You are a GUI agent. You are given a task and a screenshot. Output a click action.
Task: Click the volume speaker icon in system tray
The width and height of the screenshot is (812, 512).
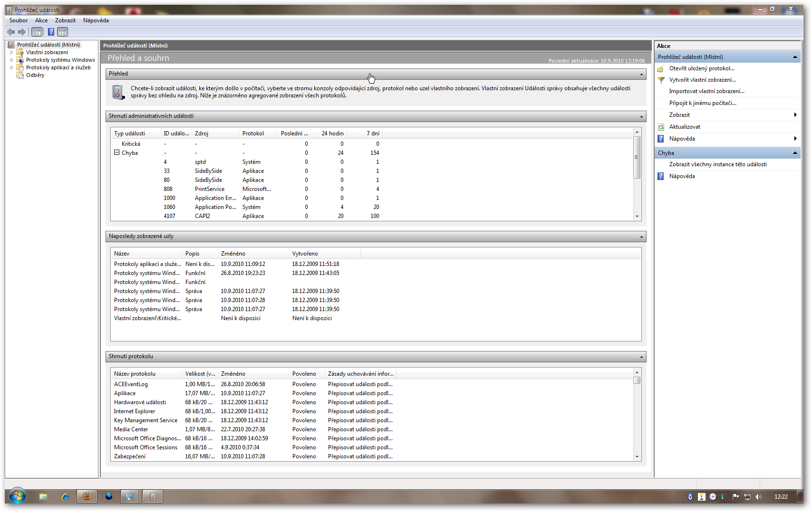758,497
